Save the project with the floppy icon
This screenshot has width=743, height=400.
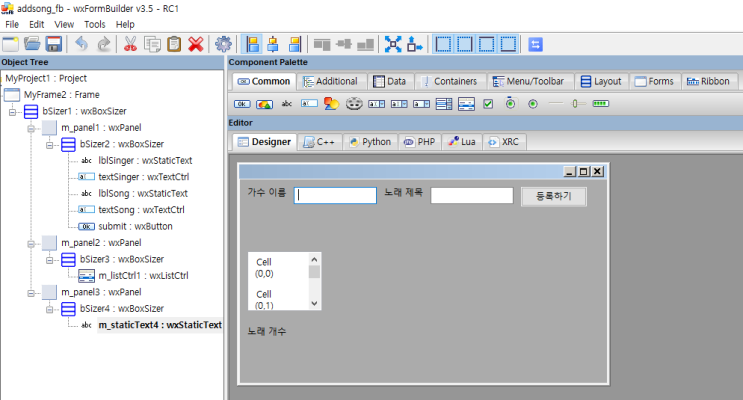[x=54, y=44]
